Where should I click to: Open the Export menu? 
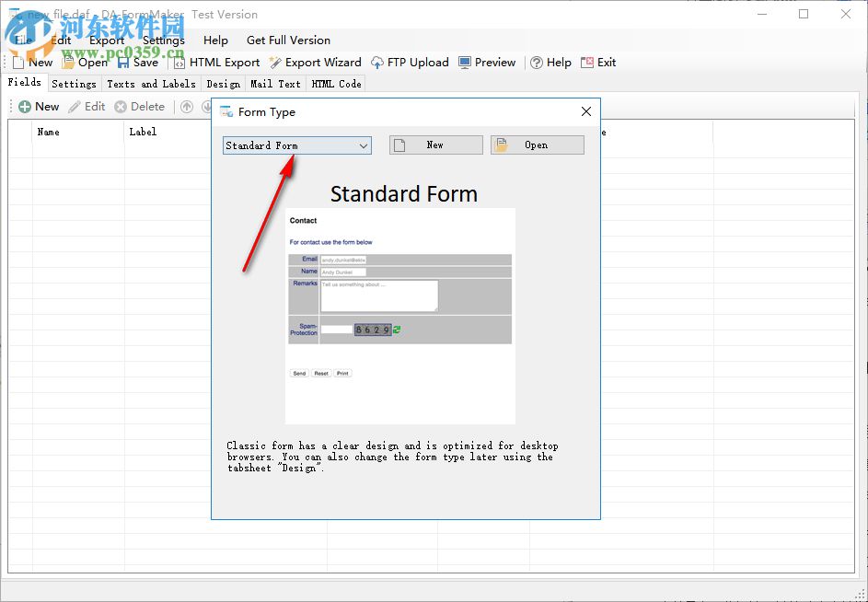pyautogui.click(x=106, y=41)
